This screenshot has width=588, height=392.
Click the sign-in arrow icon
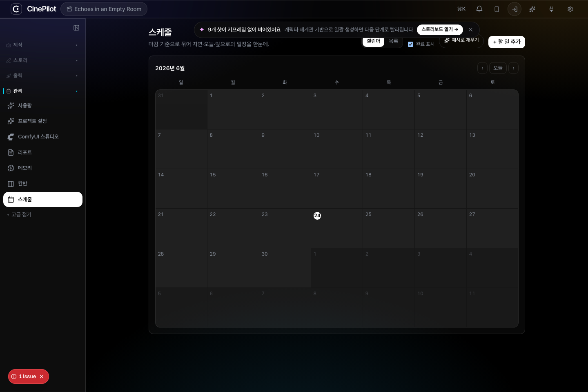[x=514, y=9]
